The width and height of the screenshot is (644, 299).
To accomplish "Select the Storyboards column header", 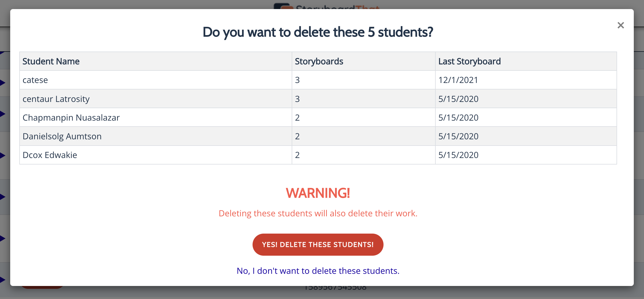I will (x=364, y=61).
